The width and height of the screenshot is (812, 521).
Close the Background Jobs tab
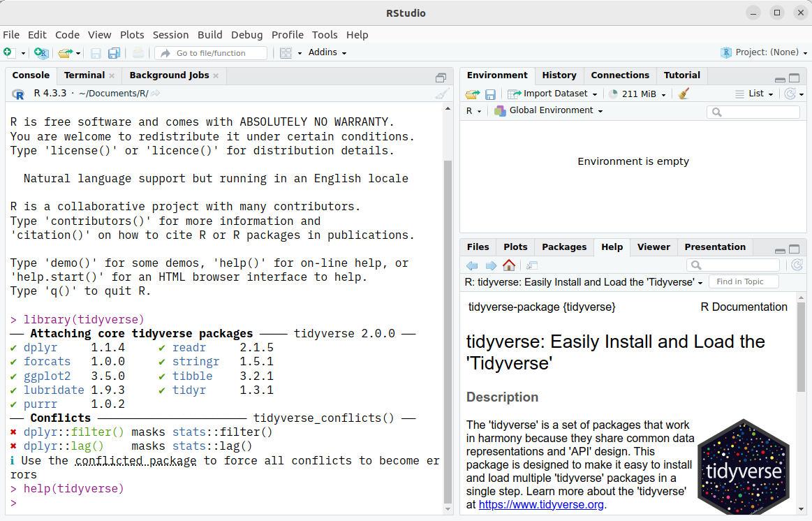point(216,76)
